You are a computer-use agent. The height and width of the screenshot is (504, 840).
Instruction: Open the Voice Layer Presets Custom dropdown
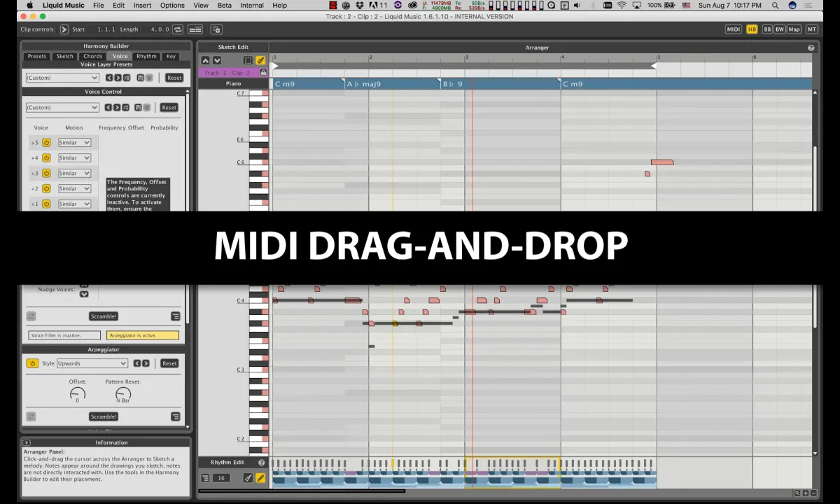coord(62,78)
